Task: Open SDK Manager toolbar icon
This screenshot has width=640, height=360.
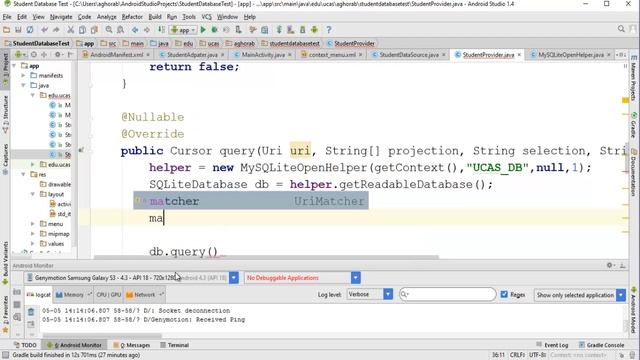Action: [302, 30]
